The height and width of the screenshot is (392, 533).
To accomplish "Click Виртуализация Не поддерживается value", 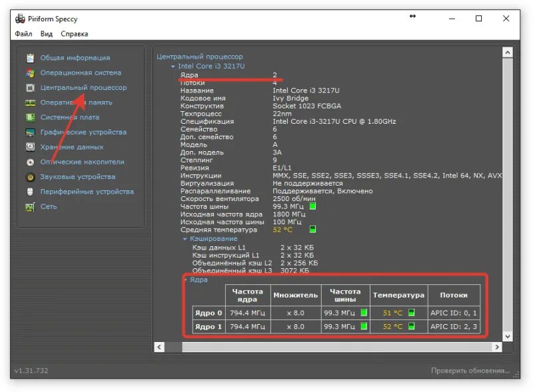I will (x=308, y=183).
